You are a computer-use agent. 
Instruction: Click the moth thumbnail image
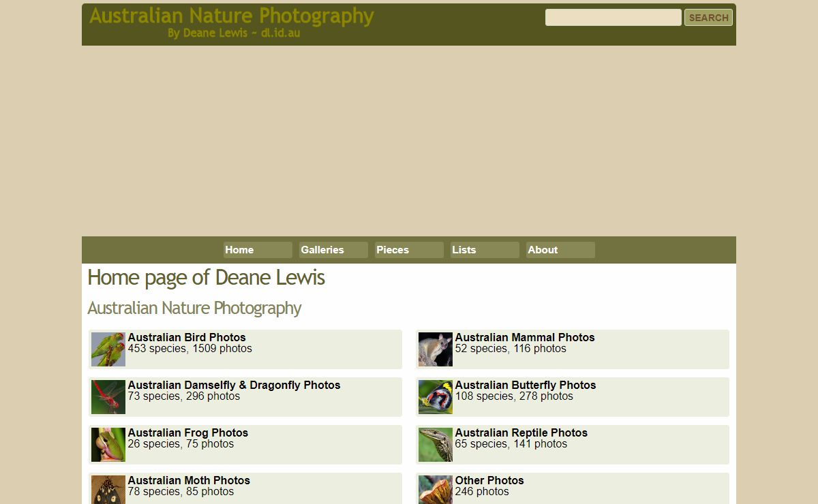tap(108, 490)
